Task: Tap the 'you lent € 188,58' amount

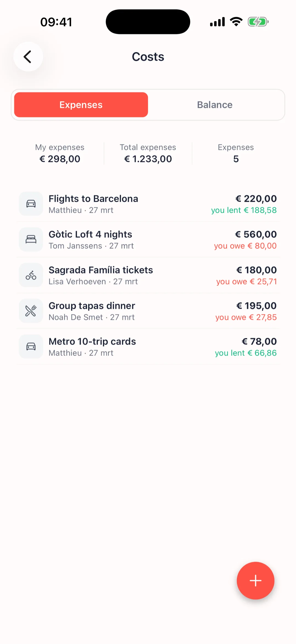Action: [244, 210]
